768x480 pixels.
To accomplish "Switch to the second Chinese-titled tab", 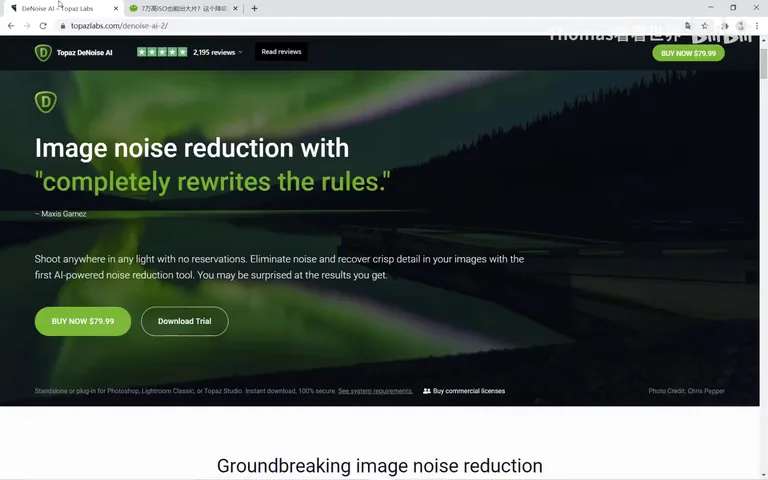I will click(184, 8).
